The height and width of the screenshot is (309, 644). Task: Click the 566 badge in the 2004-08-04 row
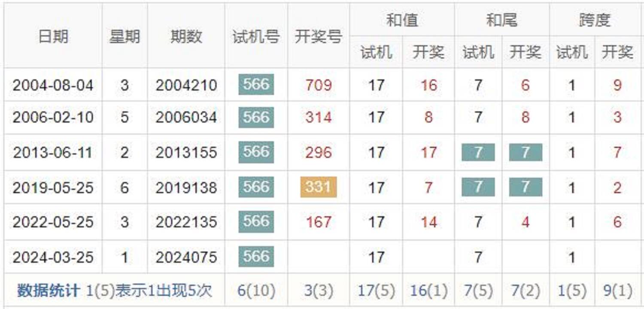coord(256,85)
